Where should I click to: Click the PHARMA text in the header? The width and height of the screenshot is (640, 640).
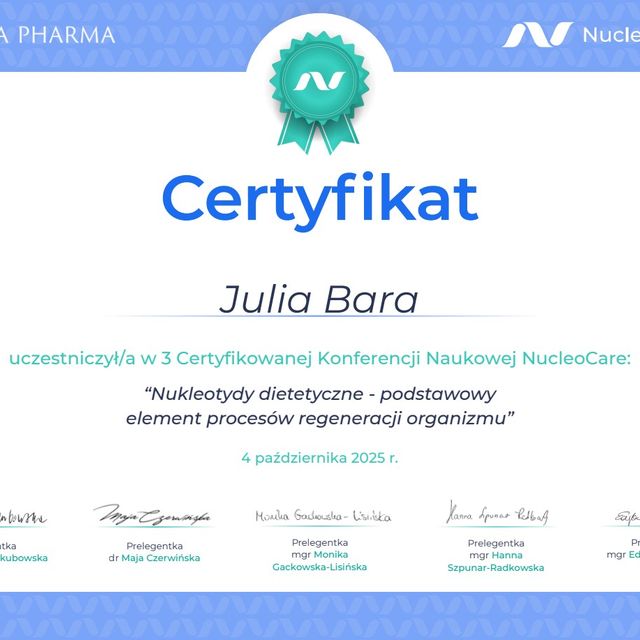(x=67, y=35)
